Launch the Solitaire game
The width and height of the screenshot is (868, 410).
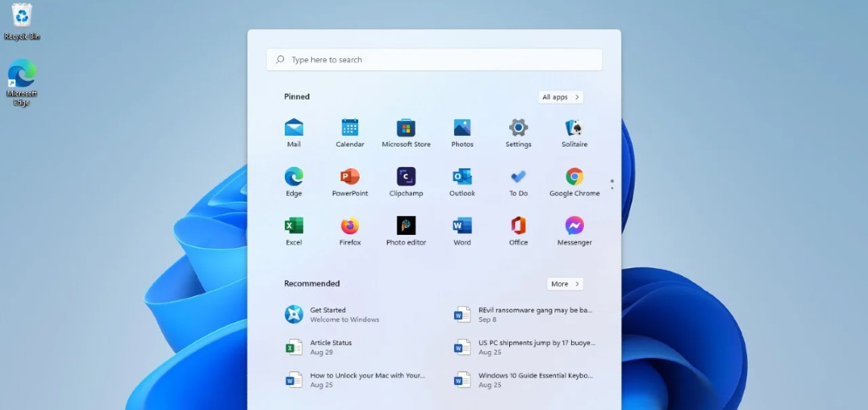click(575, 133)
